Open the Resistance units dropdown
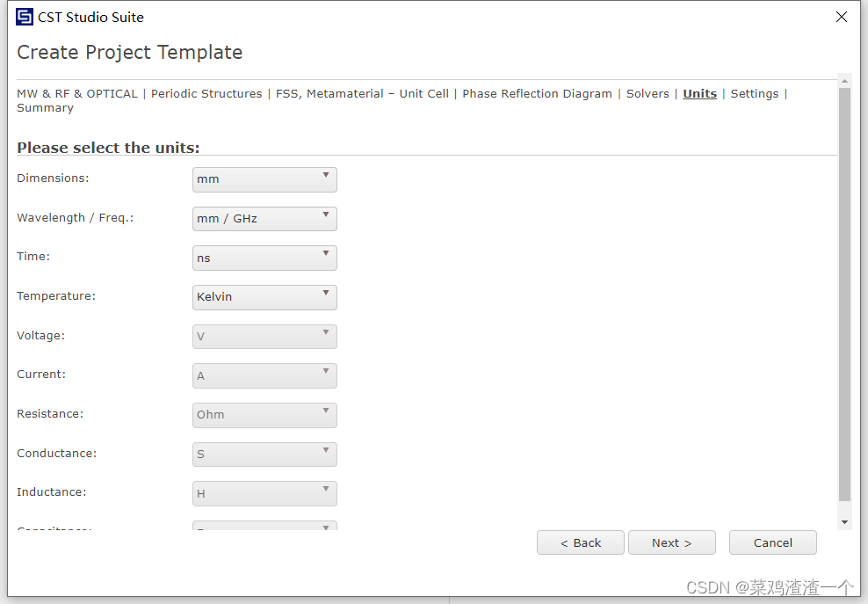This screenshot has width=868, height=604. tap(264, 415)
